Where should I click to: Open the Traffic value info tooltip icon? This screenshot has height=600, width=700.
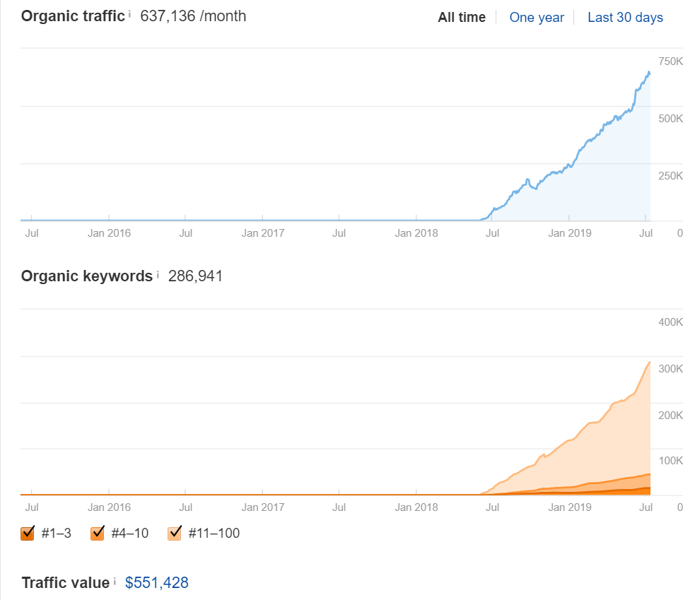pos(115,581)
